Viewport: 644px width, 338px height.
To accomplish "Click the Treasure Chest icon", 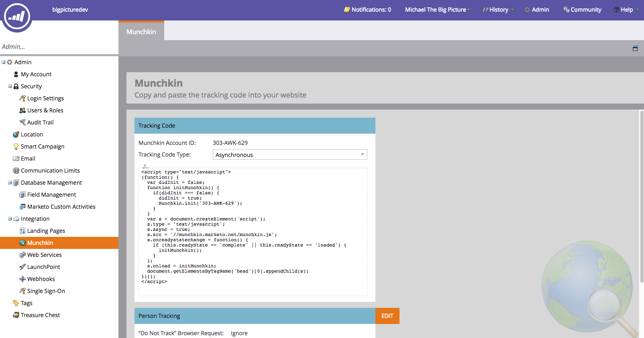I will (x=16, y=315).
